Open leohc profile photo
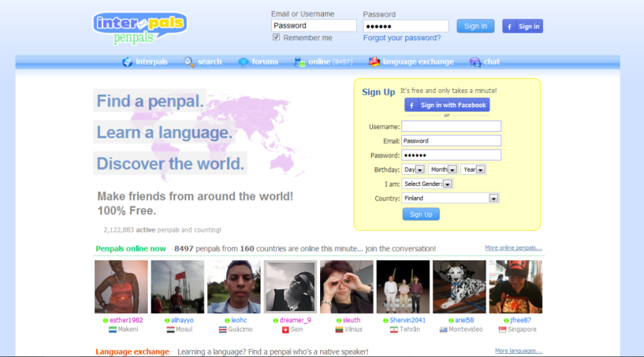 coord(234,287)
